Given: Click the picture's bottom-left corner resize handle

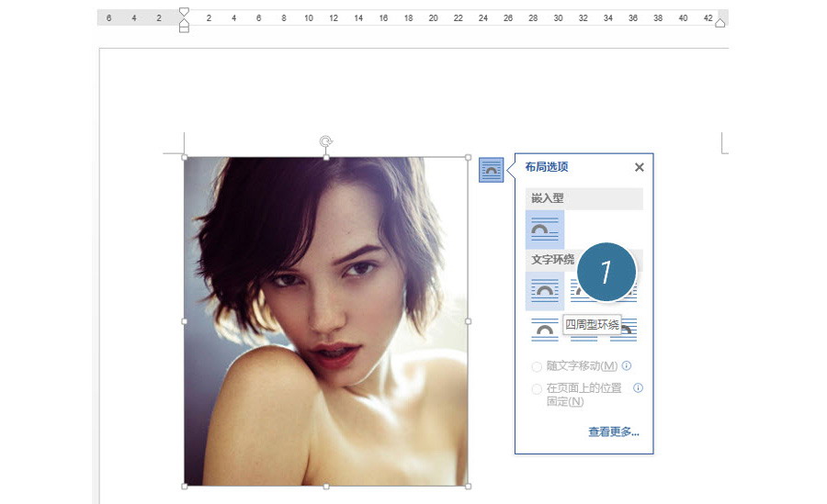Looking at the screenshot, I should coord(184,486).
